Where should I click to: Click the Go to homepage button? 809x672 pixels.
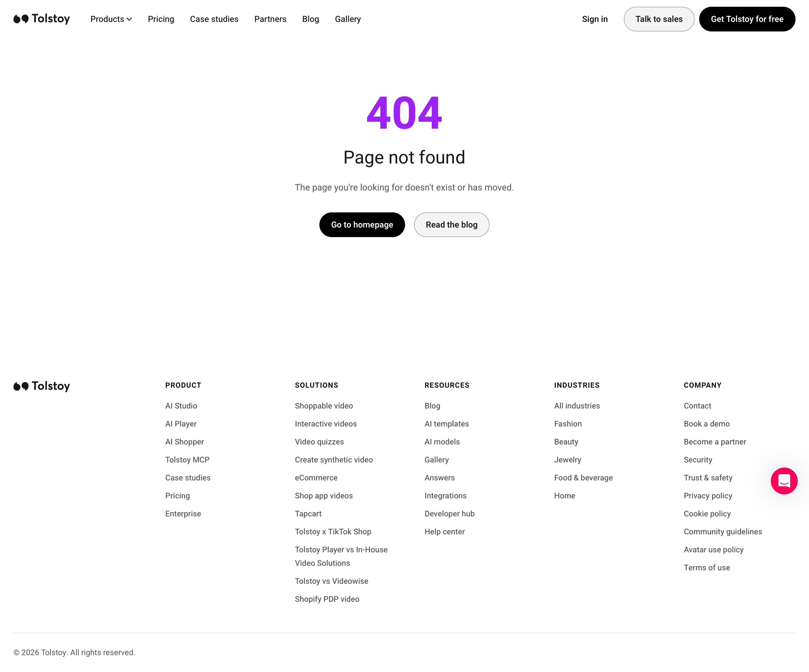[362, 225]
